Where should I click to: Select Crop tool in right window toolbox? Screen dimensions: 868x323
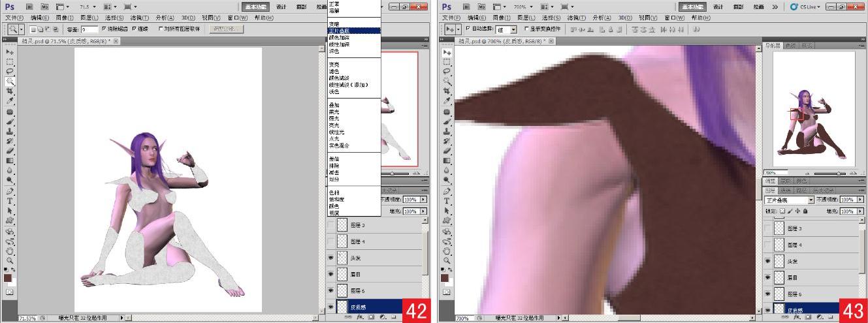pos(447,91)
